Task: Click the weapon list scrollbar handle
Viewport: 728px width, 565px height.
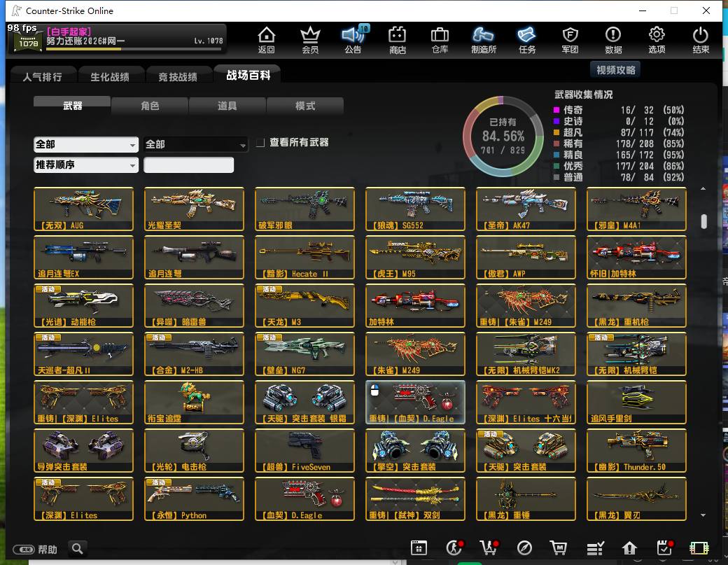Action: pos(704,221)
